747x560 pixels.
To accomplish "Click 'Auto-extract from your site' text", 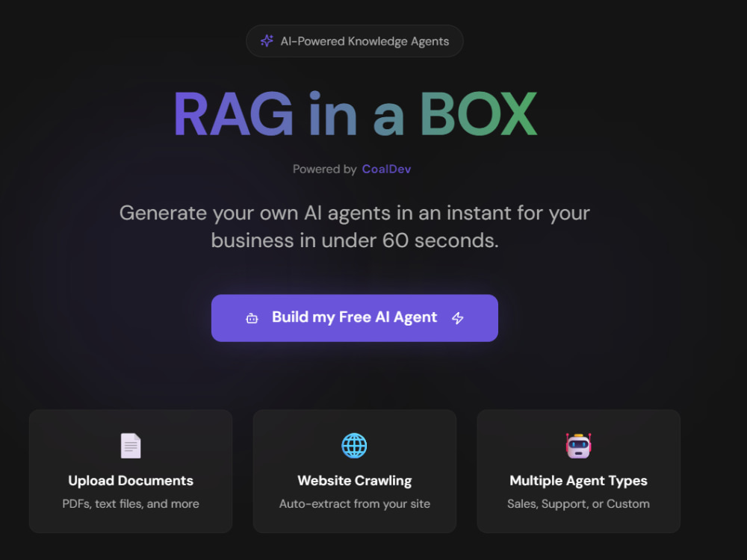I will point(354,504).
